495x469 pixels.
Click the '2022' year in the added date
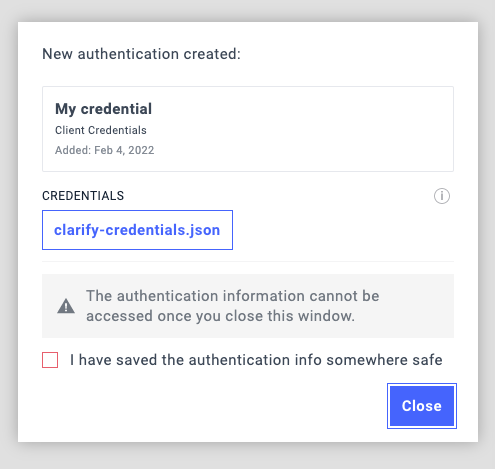(x=141, y=150)
